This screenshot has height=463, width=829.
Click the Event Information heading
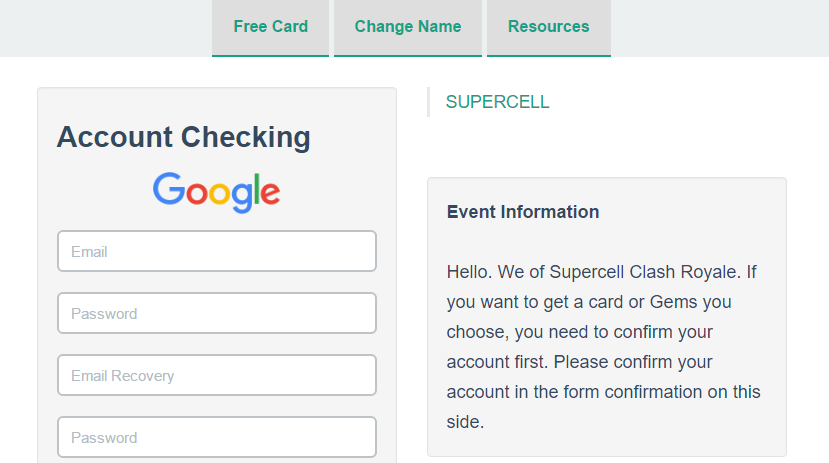click(522, 212)
